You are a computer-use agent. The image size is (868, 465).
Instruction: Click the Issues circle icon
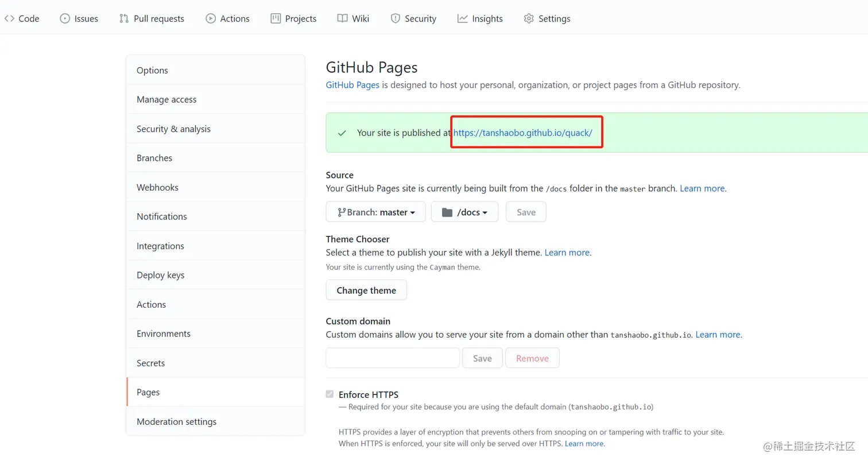(x=65, y=18)
